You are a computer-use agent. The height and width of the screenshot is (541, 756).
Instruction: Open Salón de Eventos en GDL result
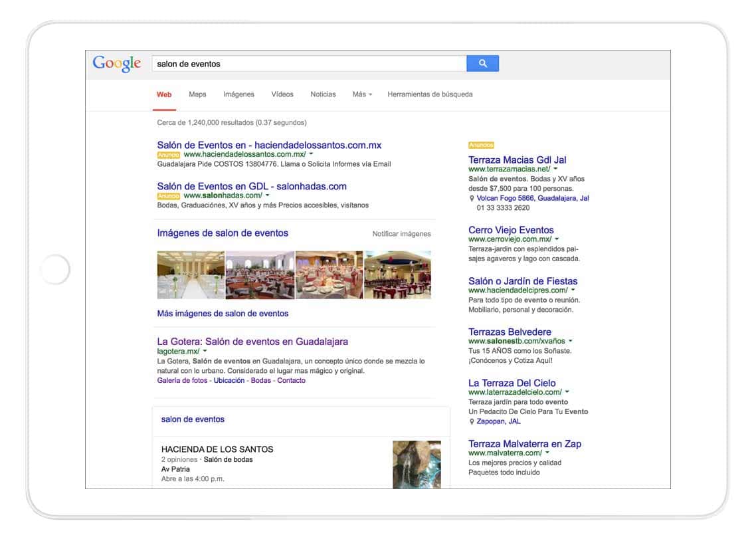point(252,186)
